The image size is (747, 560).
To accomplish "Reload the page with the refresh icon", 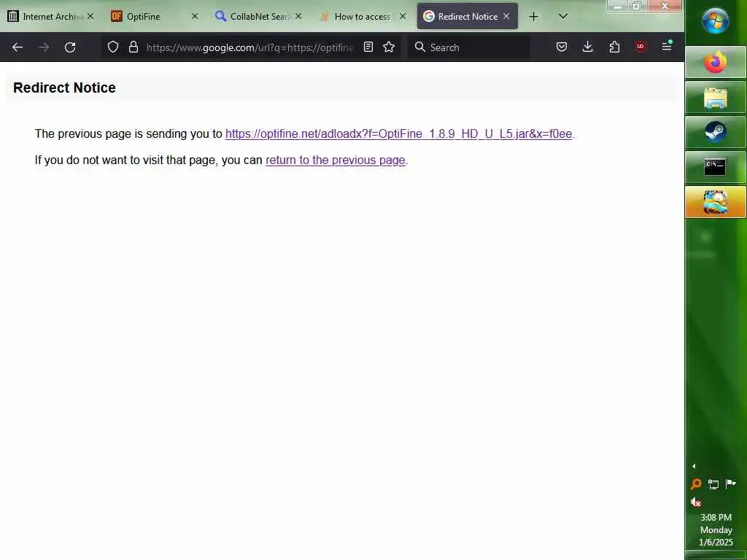I will click(70, 47).
